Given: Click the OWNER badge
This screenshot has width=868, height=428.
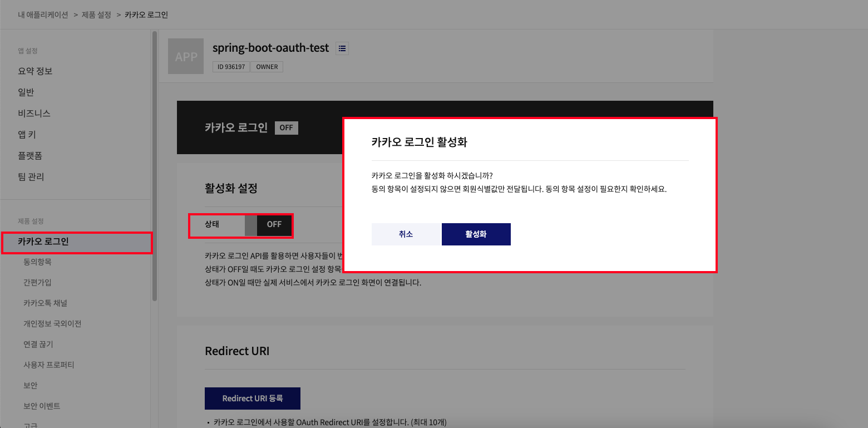Looking at the screenshot, I should click(267, 67).
